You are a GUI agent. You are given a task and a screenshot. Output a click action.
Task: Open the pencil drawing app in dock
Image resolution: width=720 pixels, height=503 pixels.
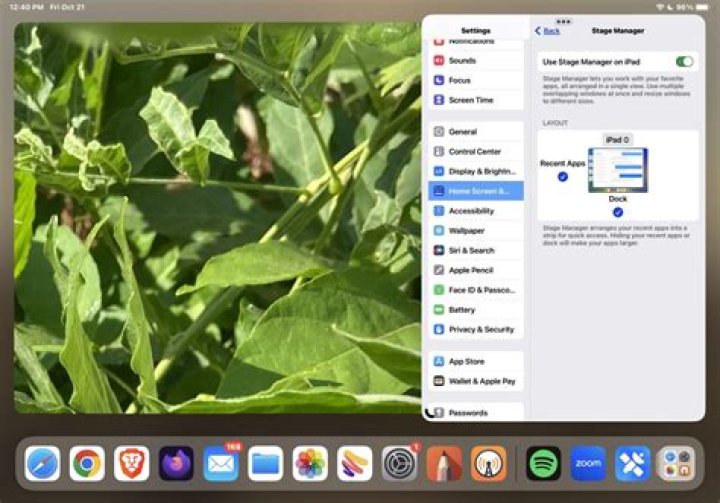coord(444,463)
